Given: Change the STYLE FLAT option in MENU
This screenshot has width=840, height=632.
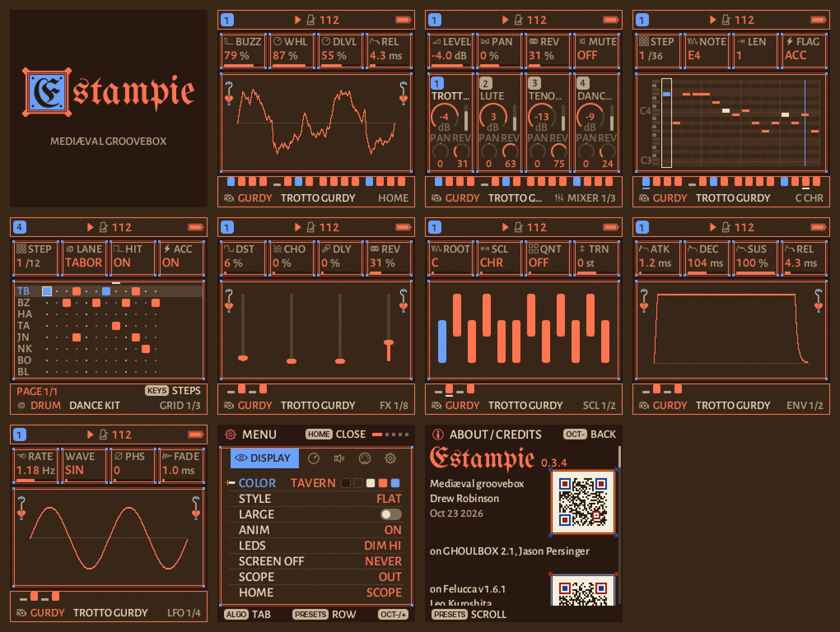Looking at the screenshot, I should click(316, 499).
